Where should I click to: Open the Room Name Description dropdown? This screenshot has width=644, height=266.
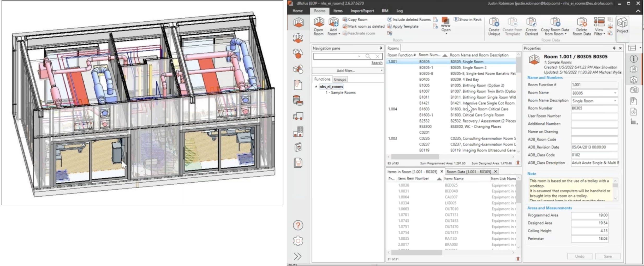pyautogui.click(x=615, y=101)
